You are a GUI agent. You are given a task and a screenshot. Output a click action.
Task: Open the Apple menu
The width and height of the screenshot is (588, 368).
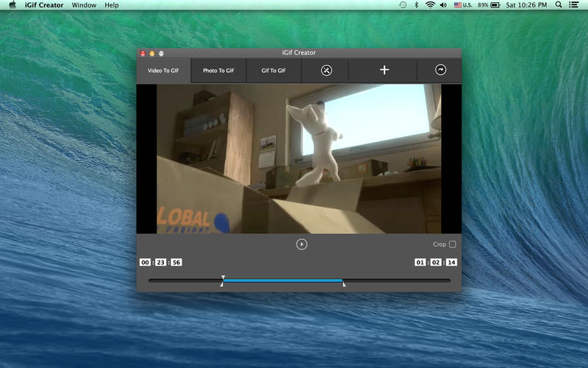(x=12, y=5)
